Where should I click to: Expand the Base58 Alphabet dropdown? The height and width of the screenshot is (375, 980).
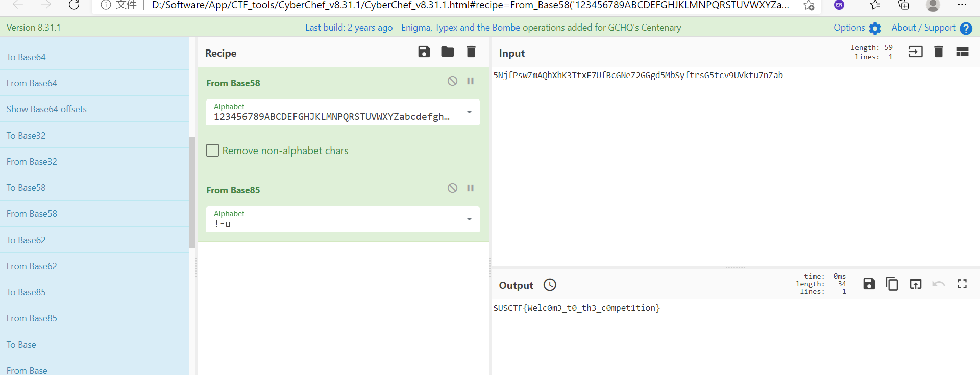469,112
